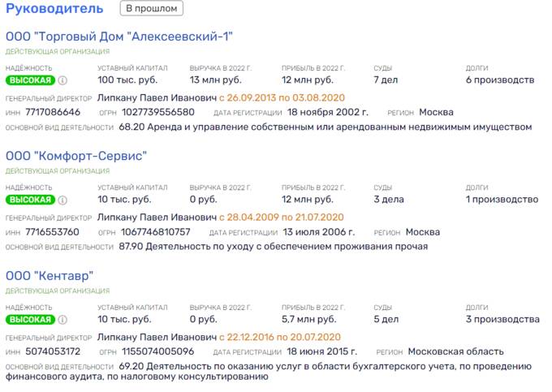Click info icon beside Комфорт-Сервис reliability badge
552x392 pixels.
click(x=63, y=200)
